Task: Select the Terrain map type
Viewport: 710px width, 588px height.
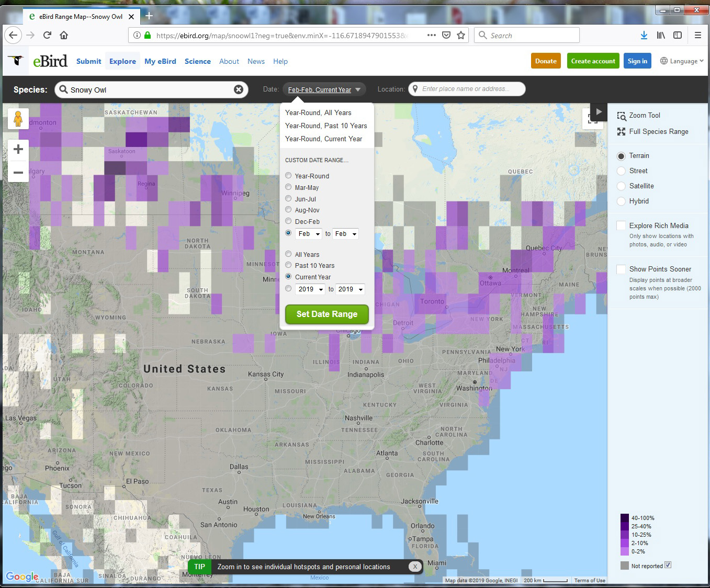Action: (621, 156)
